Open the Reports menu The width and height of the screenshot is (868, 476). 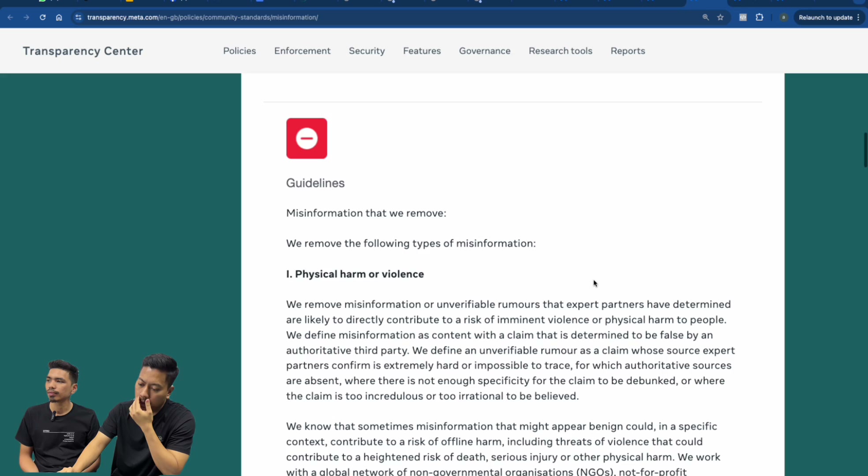tap(628, 51)
